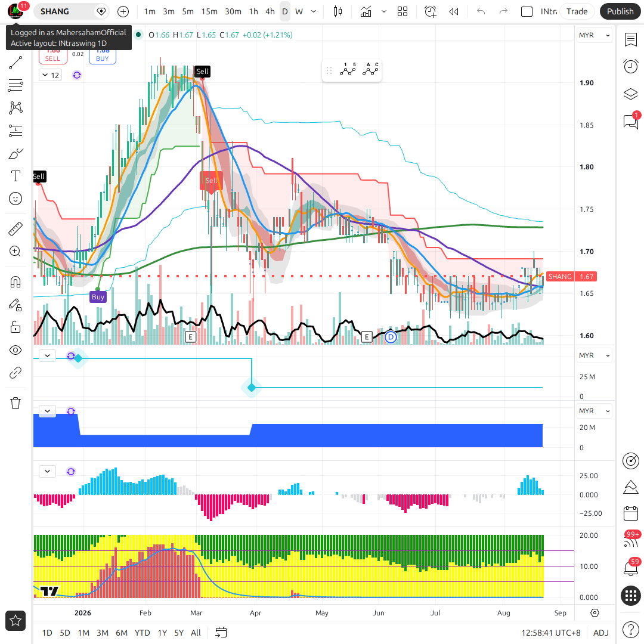Open chats panel with notification
Screen dimensions: 644x644
click(x=630, y=121)
